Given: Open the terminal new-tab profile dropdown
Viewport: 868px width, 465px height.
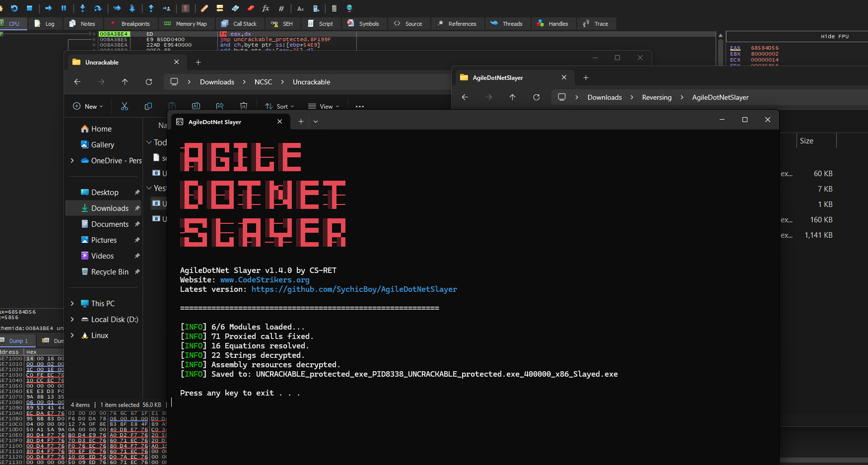Looking at the screenshot, I should 316,122.
